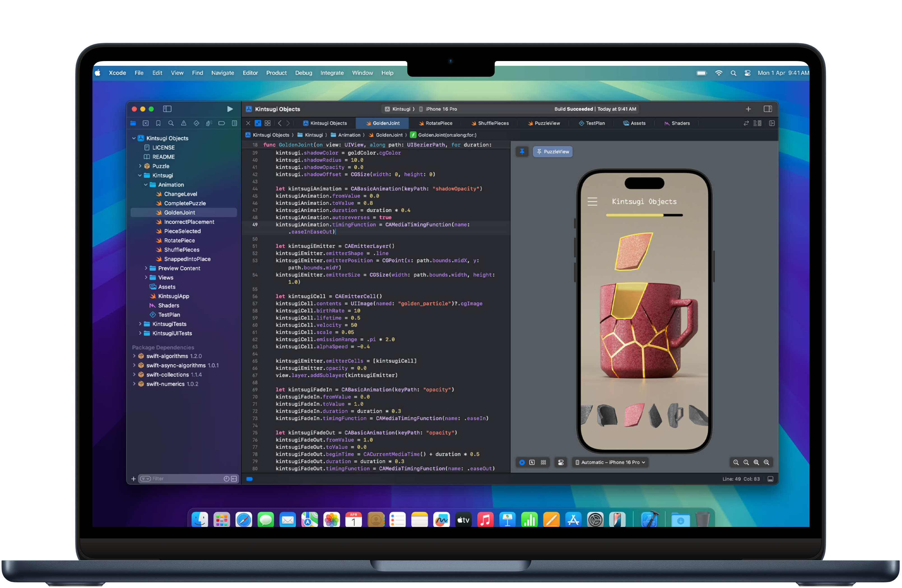Open the Source Control navigator icon
The height and width of the screenshot is (588, 902).
click(x=146, y=123)
